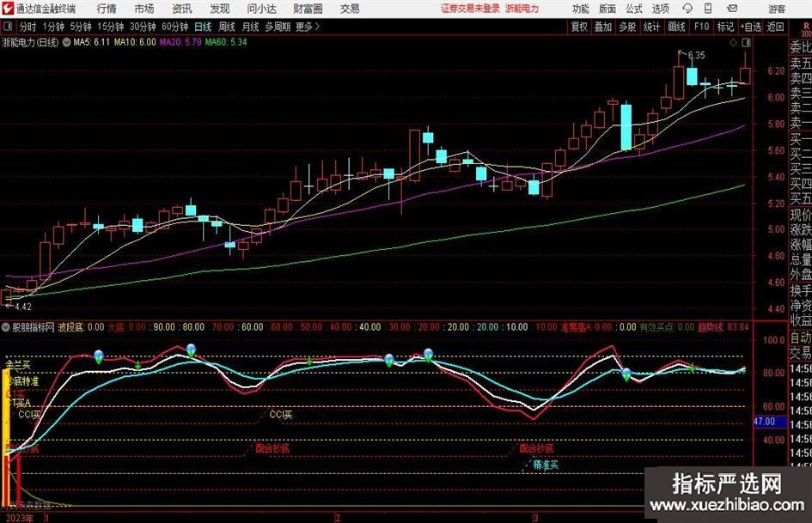Switch to 5分钟 period tab

pos(80,27)
